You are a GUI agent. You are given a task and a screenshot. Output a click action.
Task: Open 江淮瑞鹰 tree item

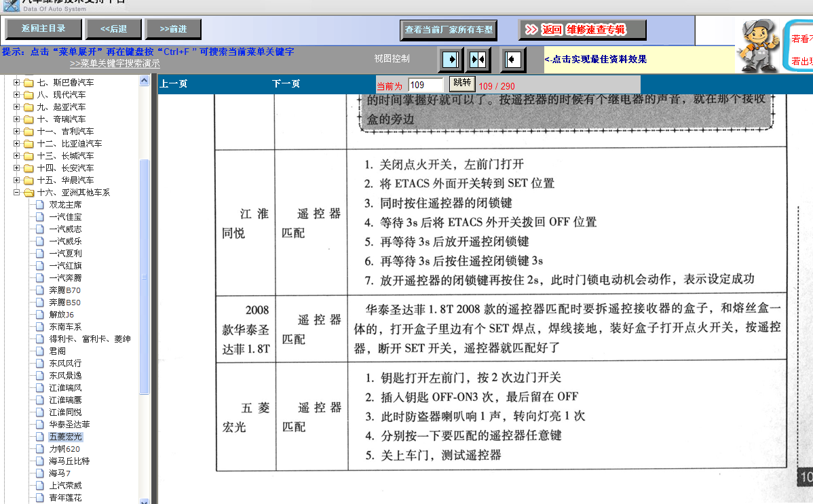pos(65,400)
